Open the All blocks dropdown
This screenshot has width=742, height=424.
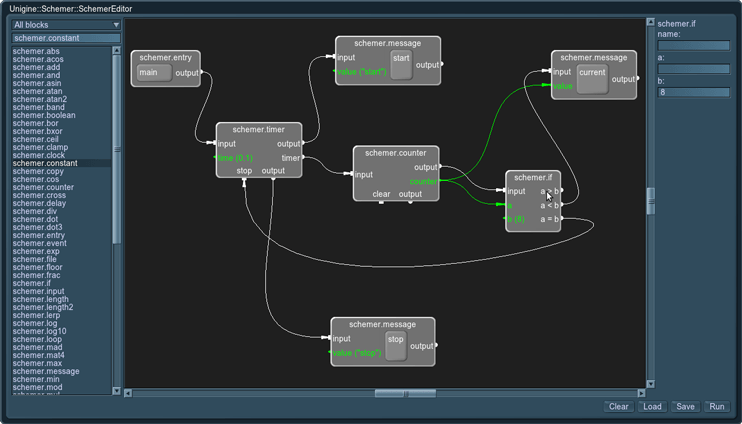(66, 24)
